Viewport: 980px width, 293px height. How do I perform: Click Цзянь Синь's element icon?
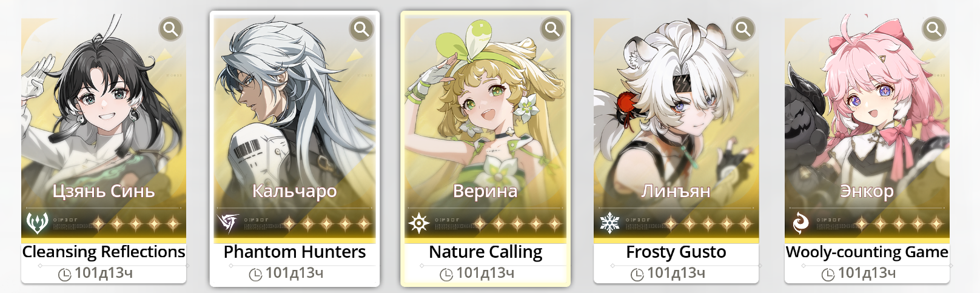(x=37, y=223)
